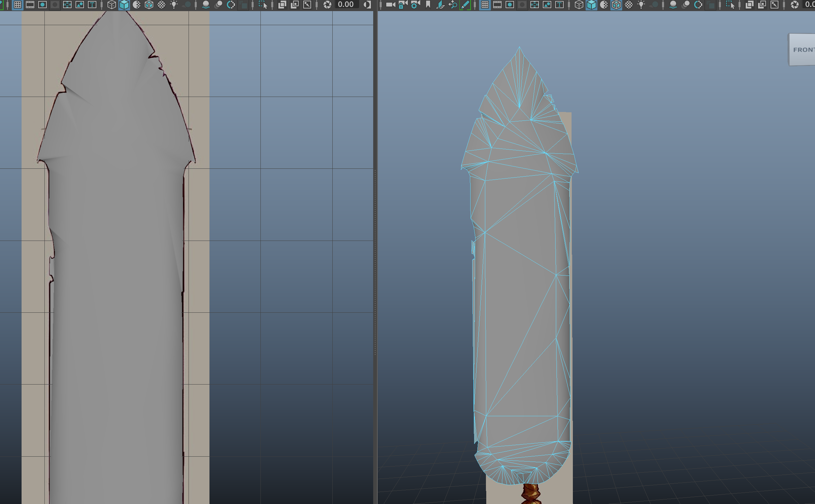Image resolution: width=815 pixels, height=504 pixels.
Task: Select camera in the right viewport toolbar
Action: point(390,5)
